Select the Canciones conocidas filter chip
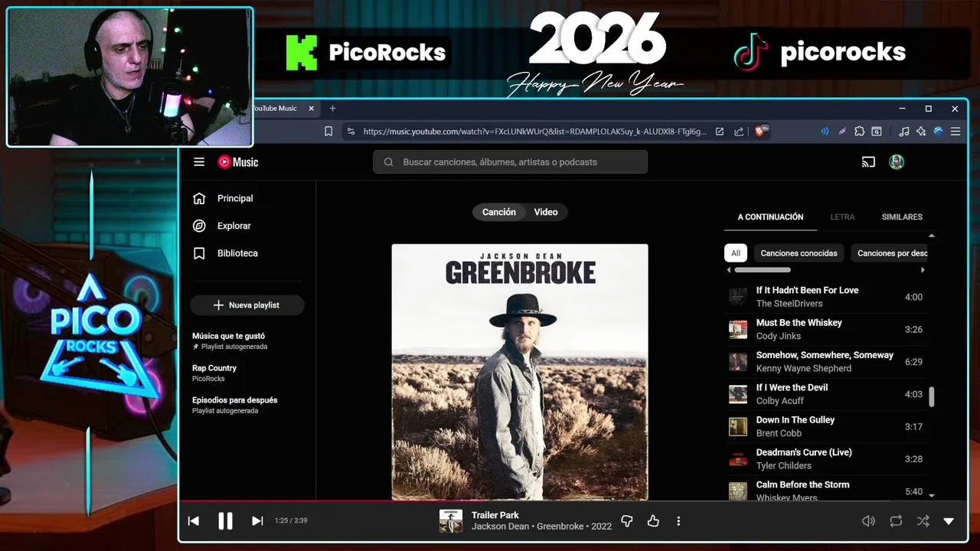 [x=799, y=253]
